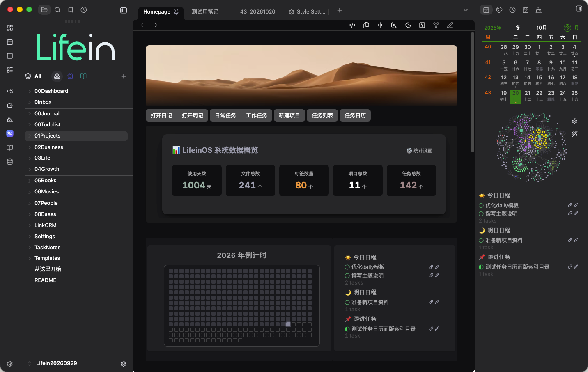Click the Templater '<%' ribbon icon
The width and height of the screenshot is (588, 372).
(x=10, y=91)
